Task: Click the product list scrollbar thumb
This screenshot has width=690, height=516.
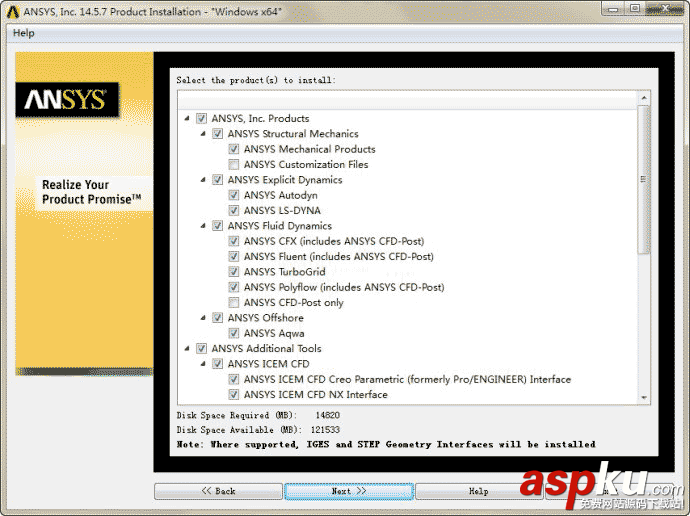Action: 644,179
